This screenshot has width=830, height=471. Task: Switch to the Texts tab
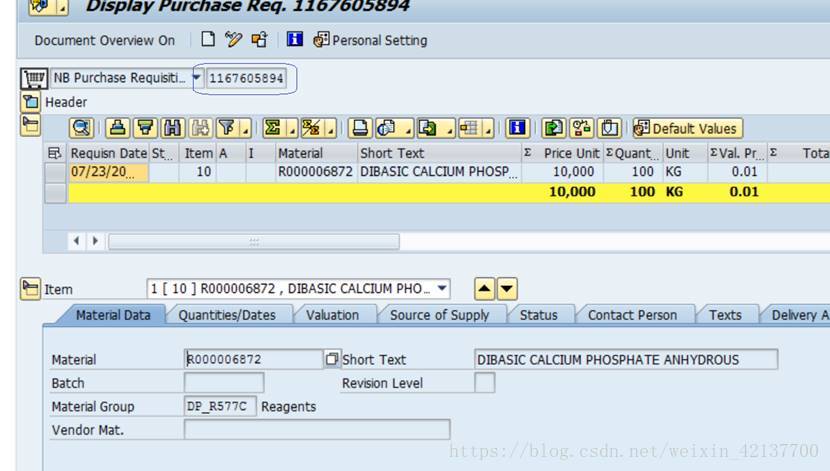tap(725, 315)
